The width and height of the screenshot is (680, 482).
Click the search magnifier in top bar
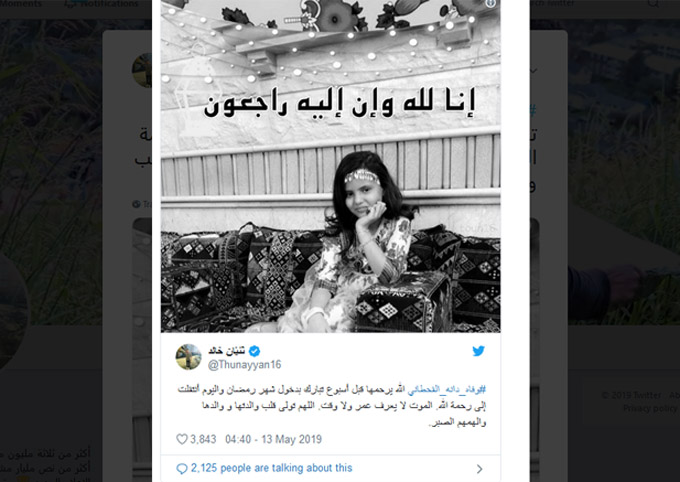point(653,4)
